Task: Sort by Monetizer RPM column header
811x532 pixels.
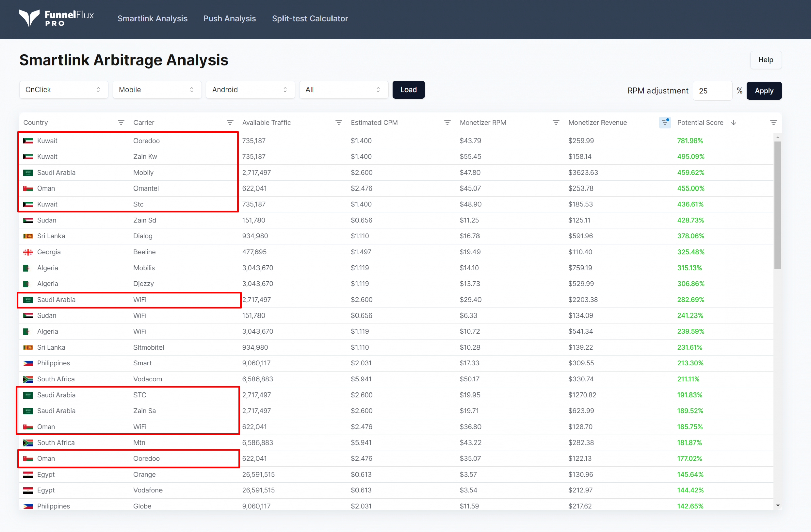Action: (483, 123)
